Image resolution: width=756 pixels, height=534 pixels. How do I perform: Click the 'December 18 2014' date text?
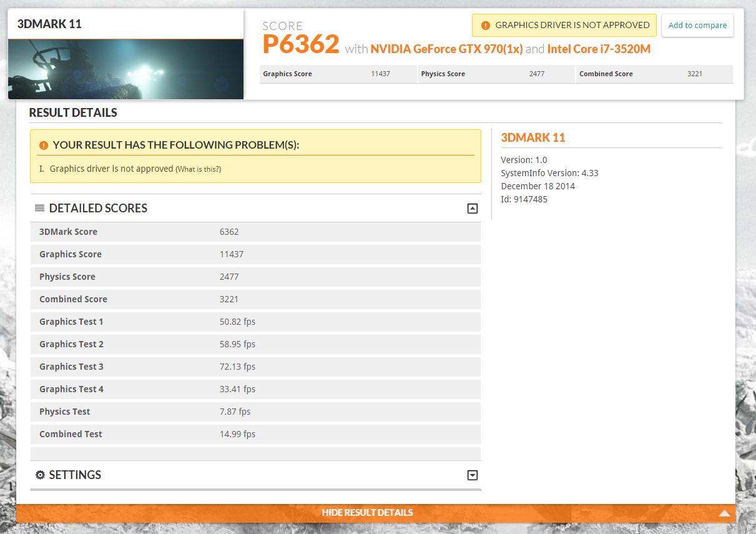click(x=538, y=186)
